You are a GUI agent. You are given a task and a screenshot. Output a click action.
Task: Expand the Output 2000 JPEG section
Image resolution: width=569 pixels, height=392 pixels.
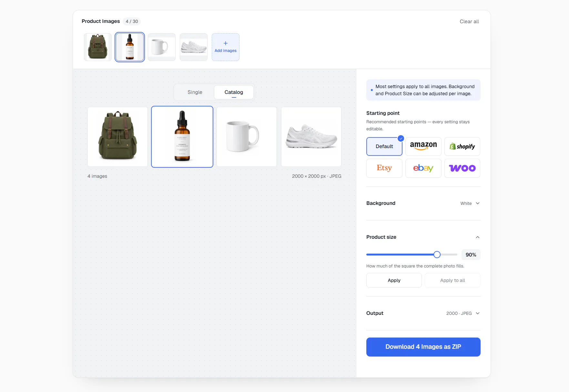[x=423, y=313]
